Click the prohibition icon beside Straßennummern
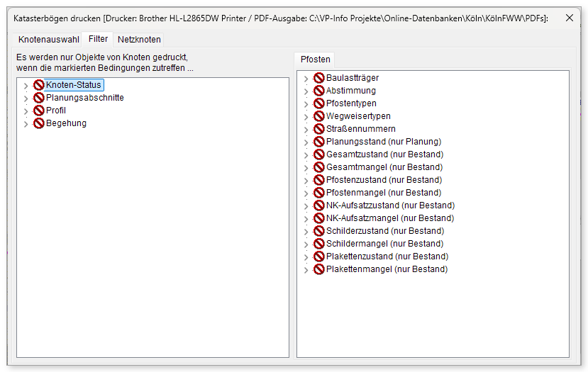588x372 pixels. [318, 129]
